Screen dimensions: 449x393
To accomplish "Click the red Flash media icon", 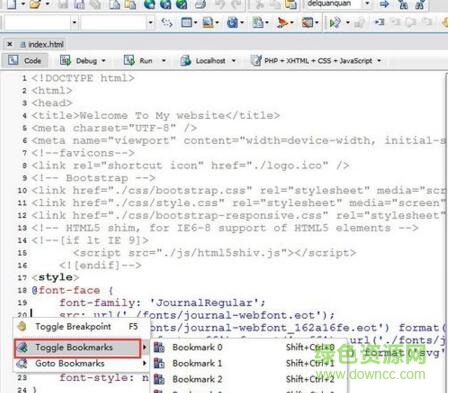I will (282, 23).
